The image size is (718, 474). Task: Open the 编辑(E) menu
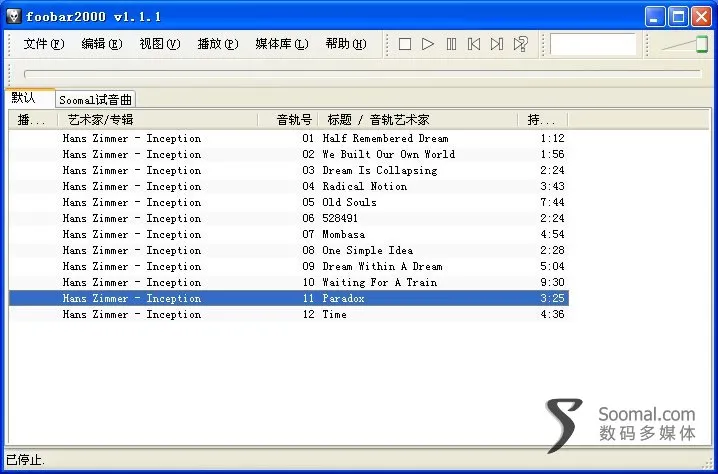click(x=102, y=44)
